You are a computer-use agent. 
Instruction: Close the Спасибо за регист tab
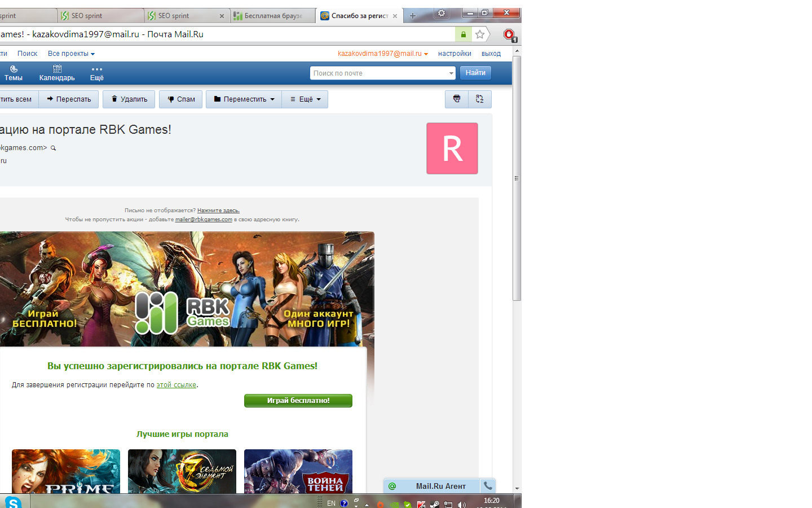[395, 16]
